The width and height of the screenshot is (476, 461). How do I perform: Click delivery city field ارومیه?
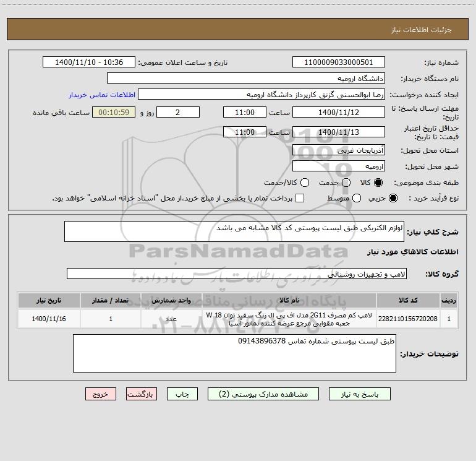pyautogui.click(x=339, y=166)
